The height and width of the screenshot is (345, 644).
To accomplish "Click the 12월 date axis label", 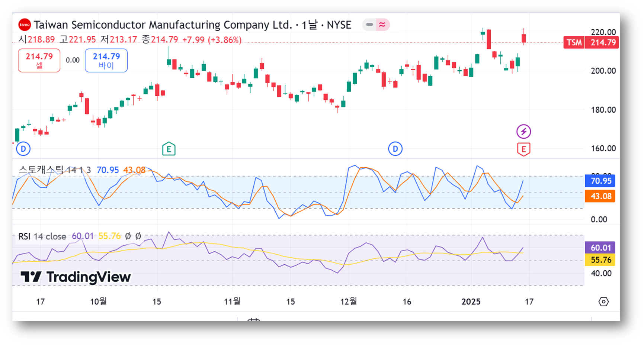I will pos(349,302).
